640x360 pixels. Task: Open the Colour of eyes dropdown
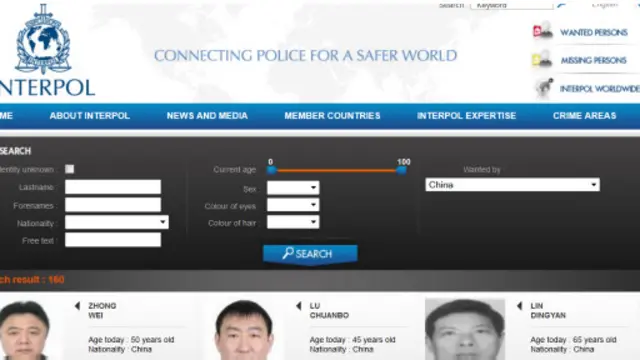pos(293,205)
